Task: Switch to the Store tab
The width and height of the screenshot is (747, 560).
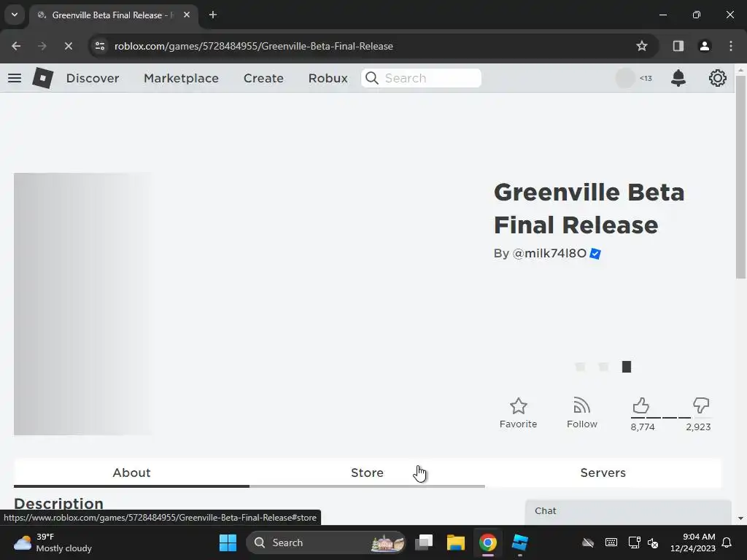Action: click(368, 472)
